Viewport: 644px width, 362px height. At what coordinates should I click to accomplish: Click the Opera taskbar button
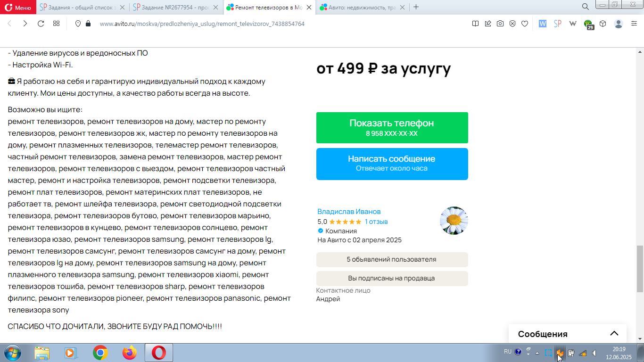tap(158, 353)
